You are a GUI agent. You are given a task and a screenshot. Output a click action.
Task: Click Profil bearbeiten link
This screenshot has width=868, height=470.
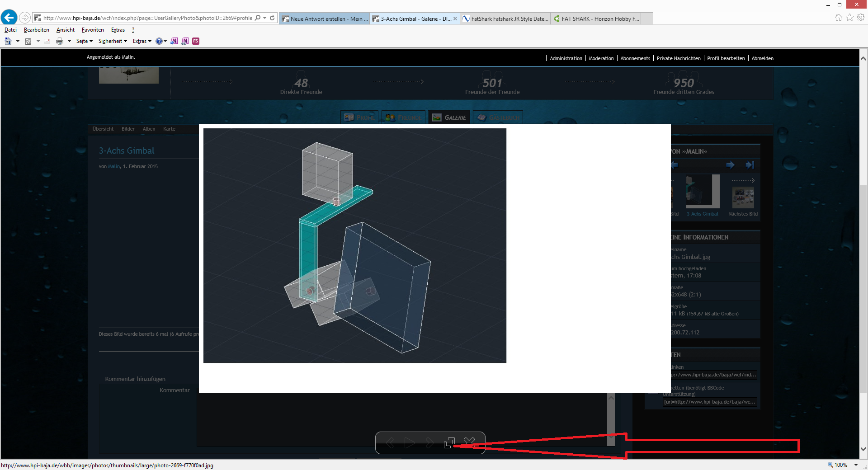(x=726, y=58)
